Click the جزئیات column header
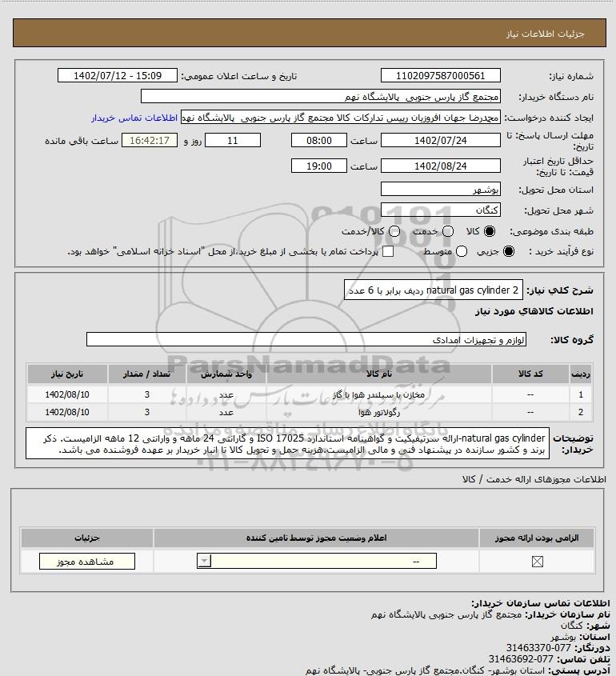Viewport: 616px width, 676px height. click(x=87, y=538)
